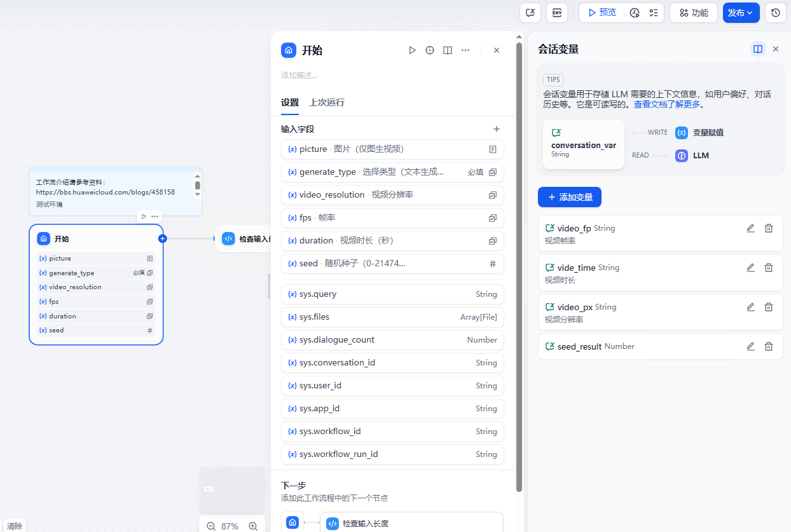Toggle the display icon on picture field
Image resolution: width=791 pixels, height=532 pixels.
pyautogui.click(x=493, y=149)
